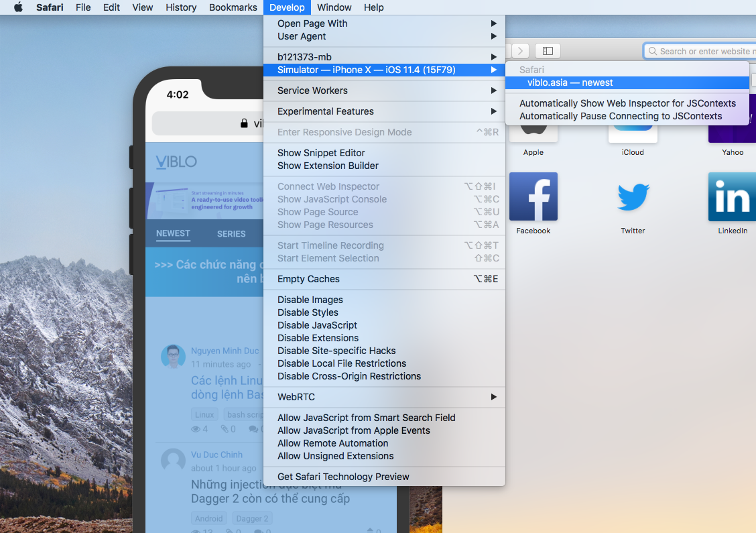756x533 pixels.
Task: Open the 'Những injection' Dagger 2 article
Action: pyautogui.click(x=270, y=491)
